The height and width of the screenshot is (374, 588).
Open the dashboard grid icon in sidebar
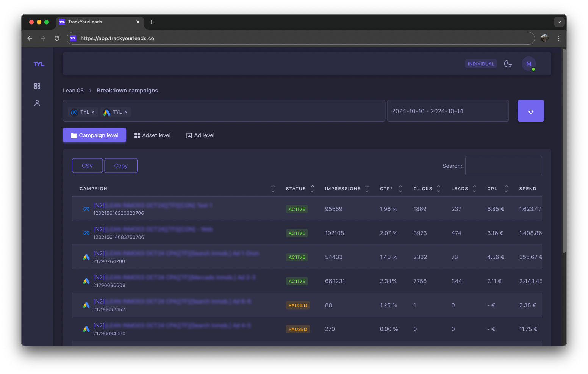pyautogui.click(x=37, y=86)
